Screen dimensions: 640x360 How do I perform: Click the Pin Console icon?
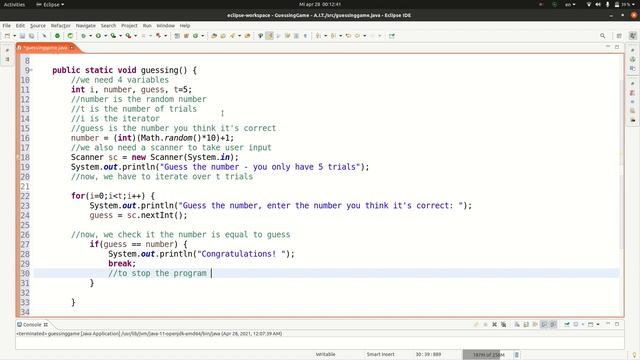point(567,324)
